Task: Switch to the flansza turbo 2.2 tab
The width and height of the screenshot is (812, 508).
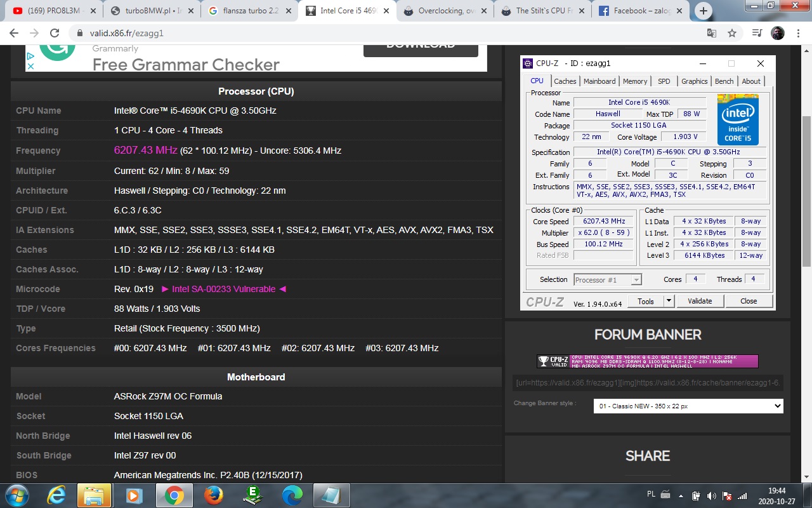Action: point(247,11)
